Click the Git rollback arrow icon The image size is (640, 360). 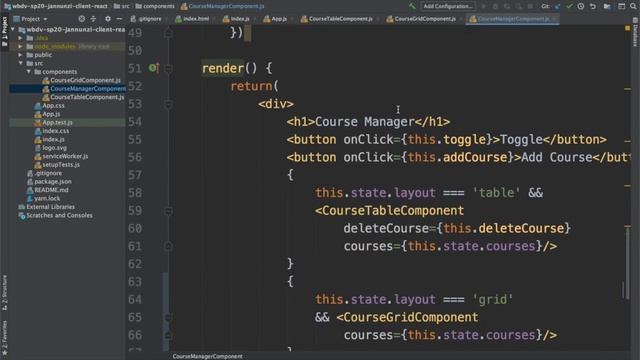click(593, 6)
